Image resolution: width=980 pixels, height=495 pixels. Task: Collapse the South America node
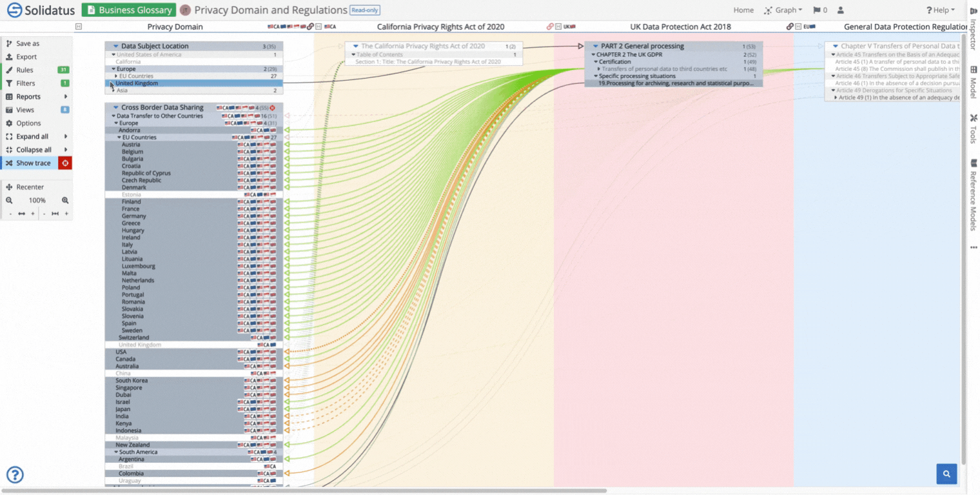tap(116, 452)
